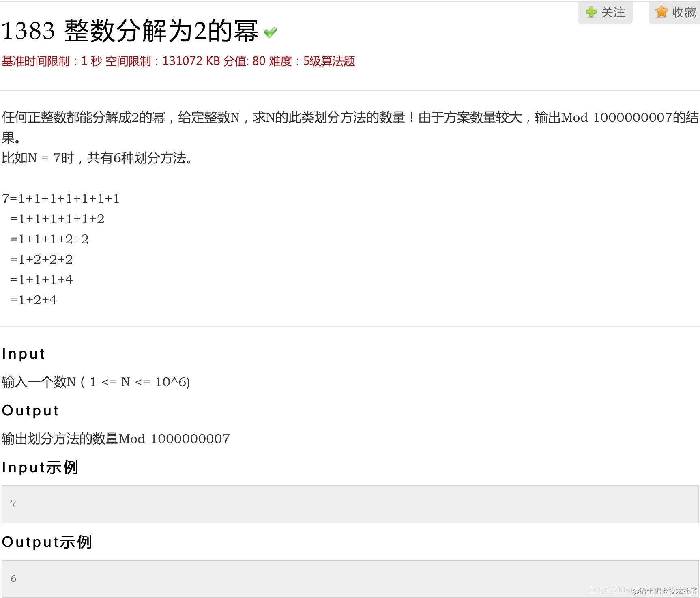The image size is (700, 598).
Task: Click the line =1+1+1+4
Action: click(41, 280)
